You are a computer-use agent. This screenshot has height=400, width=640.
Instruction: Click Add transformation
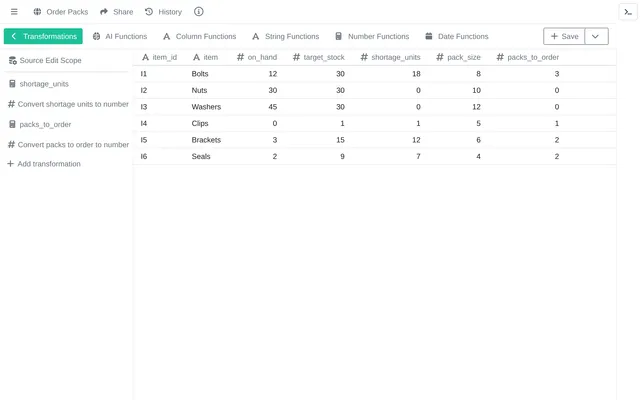44,164
